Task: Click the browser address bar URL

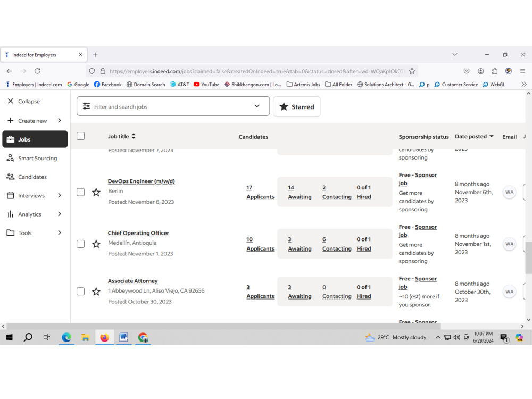Action: (256, 71)
